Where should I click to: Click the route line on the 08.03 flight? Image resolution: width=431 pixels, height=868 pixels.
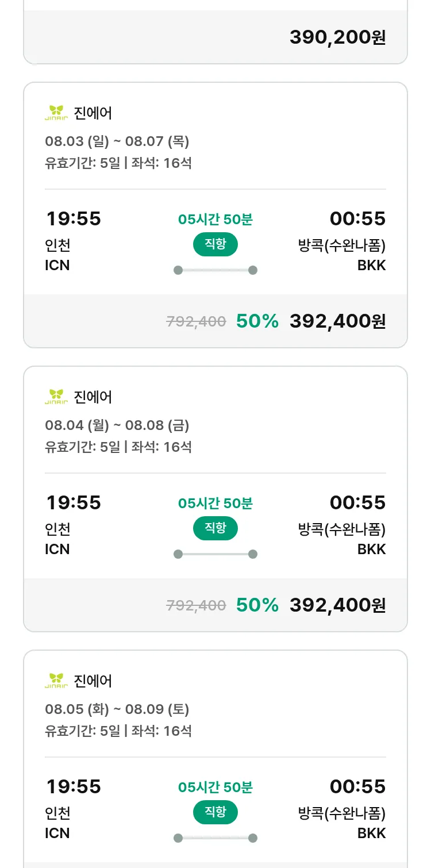[215, 270]
